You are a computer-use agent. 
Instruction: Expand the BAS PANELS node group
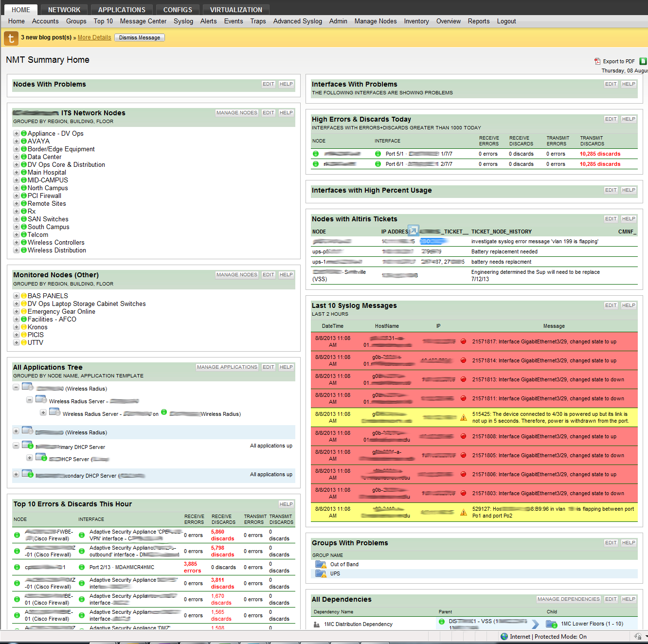[16, 296]
